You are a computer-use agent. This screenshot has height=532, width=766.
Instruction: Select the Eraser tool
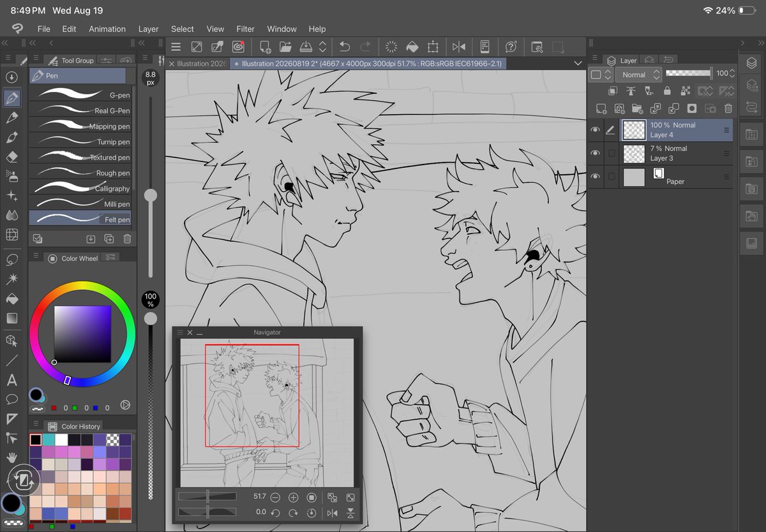point(11,156)
